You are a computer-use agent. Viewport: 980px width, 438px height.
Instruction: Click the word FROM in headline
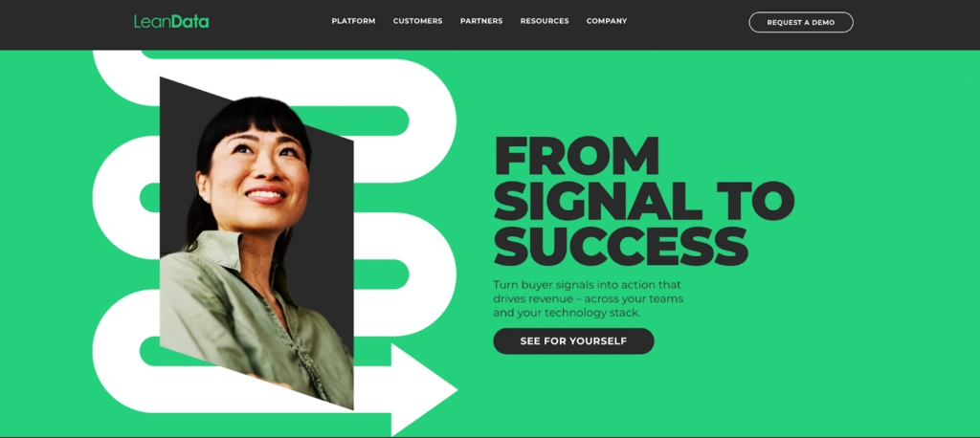(x=576, y=156)
